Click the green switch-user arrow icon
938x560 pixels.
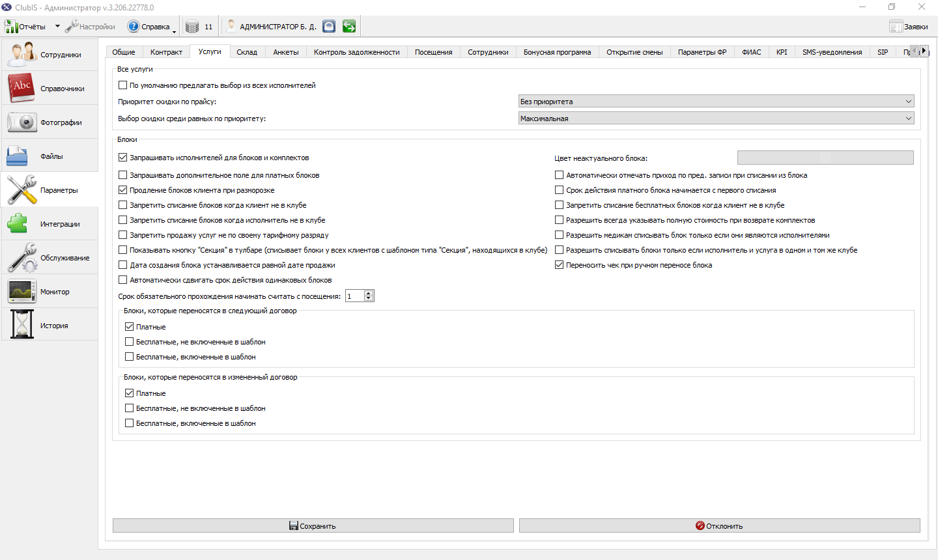coord(349,26)
